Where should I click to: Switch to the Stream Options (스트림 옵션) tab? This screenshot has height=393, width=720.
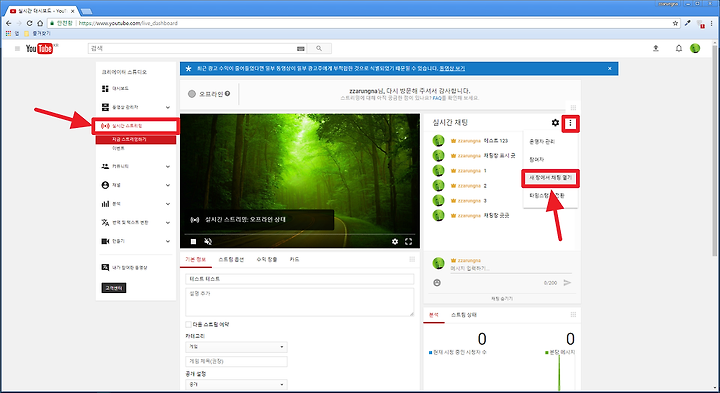click(x=231, y=259)
